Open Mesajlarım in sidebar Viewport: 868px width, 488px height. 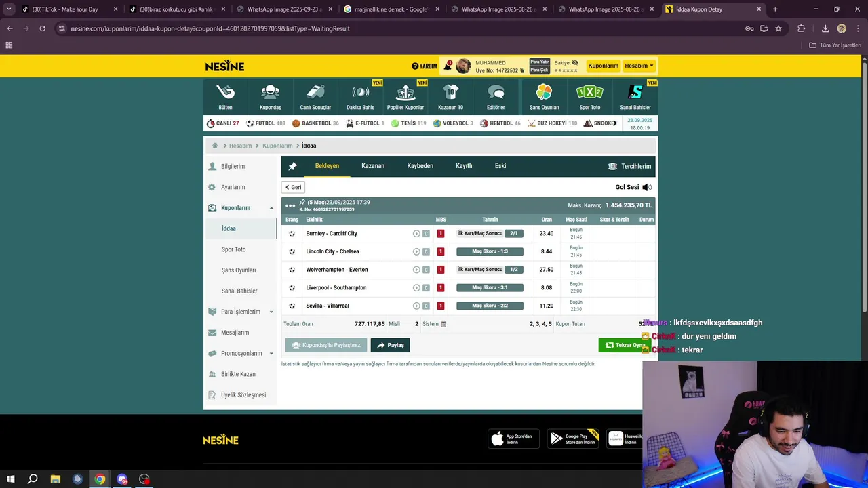point(235,333)
